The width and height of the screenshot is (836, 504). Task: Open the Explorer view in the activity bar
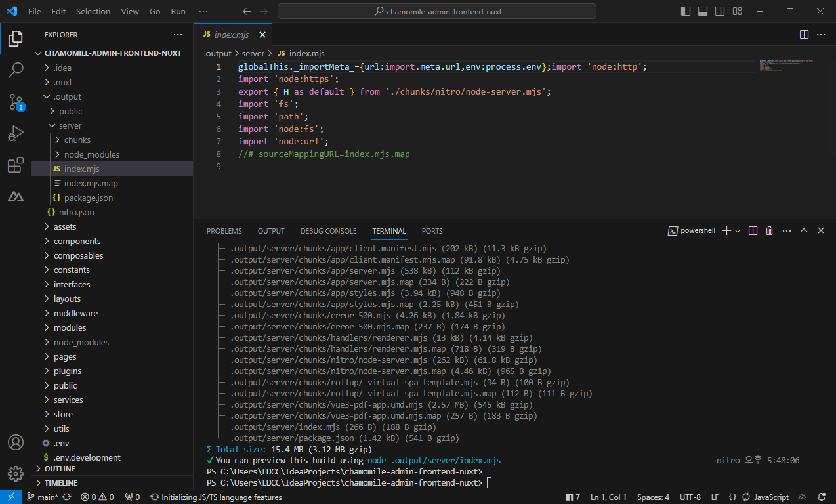click(16, 39)
